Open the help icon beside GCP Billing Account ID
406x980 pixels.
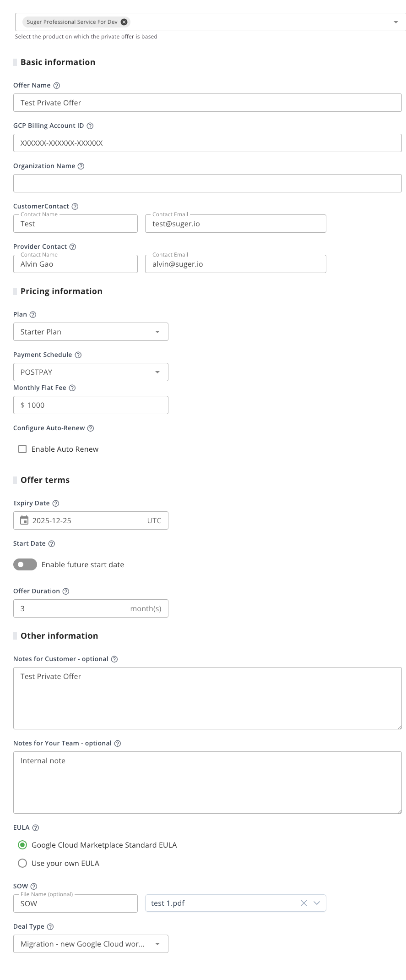90,126
